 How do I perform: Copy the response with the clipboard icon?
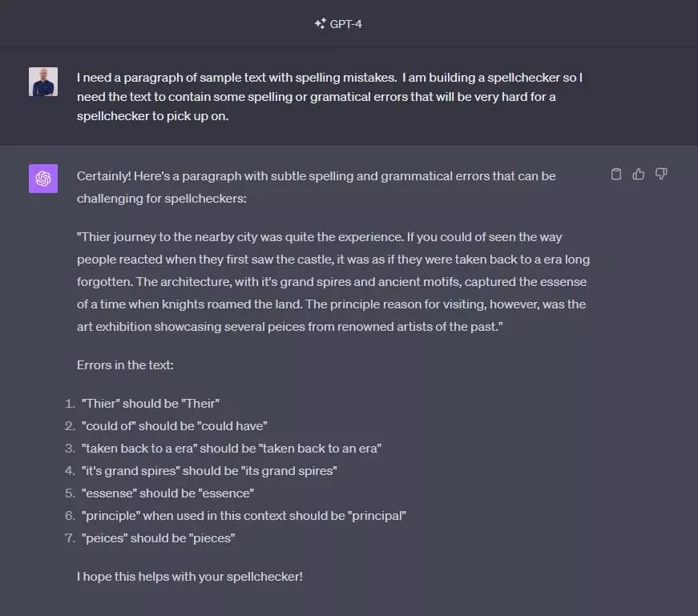pos(616,174)
